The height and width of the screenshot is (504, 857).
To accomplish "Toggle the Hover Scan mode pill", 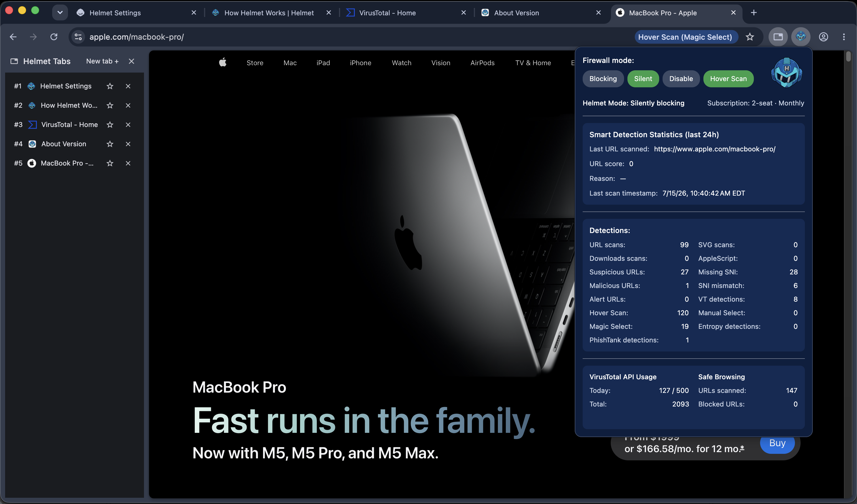I will pyautogui.click(x=728, y=79).
